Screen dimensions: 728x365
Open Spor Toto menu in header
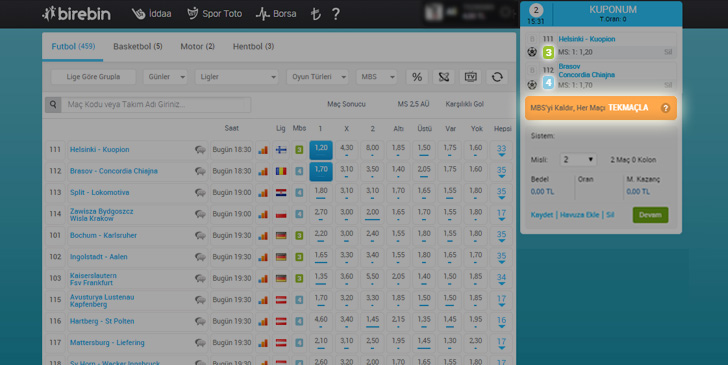214,14
